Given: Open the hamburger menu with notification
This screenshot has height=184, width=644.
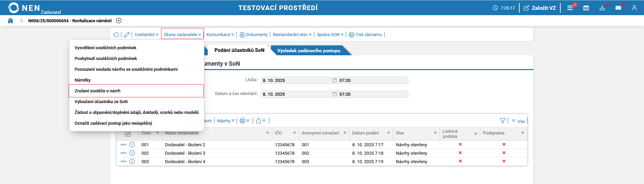Looking at the screenshot, I should 570,8.
